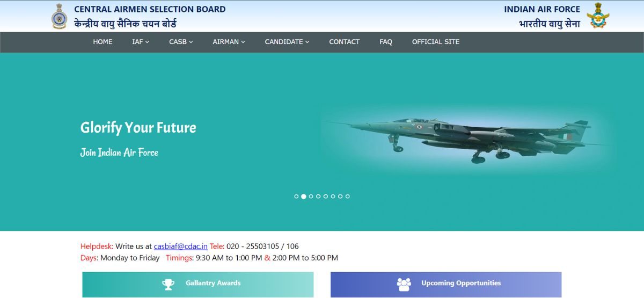Expand the AIRMAN dropdown menu
Viewport: 644px width, 298px height.
[x=229, y=42]
